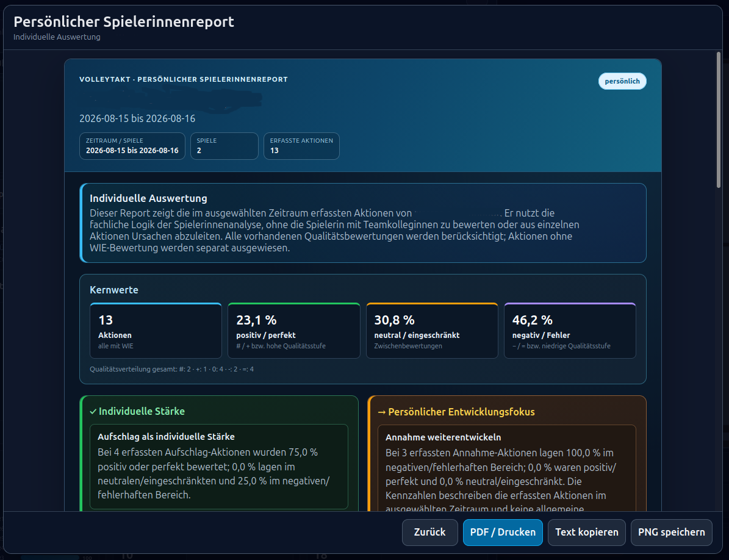729x560 pixels.
Task: Click the checkmark icon beside Individuelle Stärke
Action: point(93,412)
